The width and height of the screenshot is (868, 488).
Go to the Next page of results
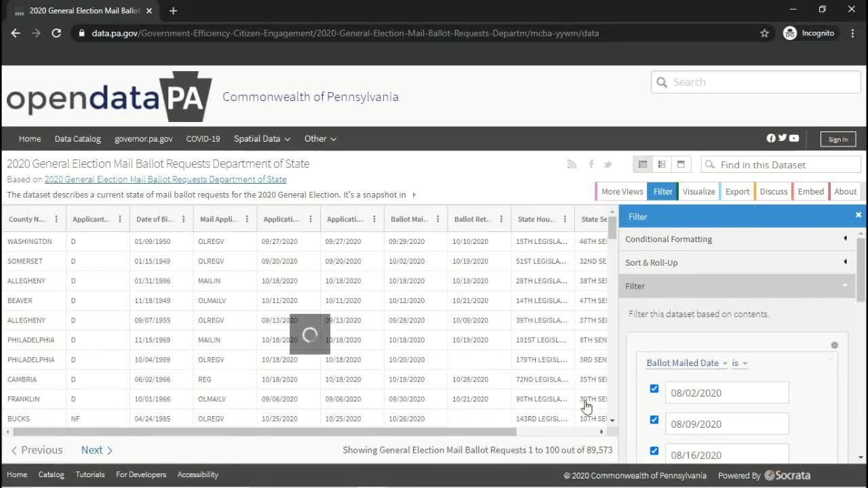click(x=97, y=450)
